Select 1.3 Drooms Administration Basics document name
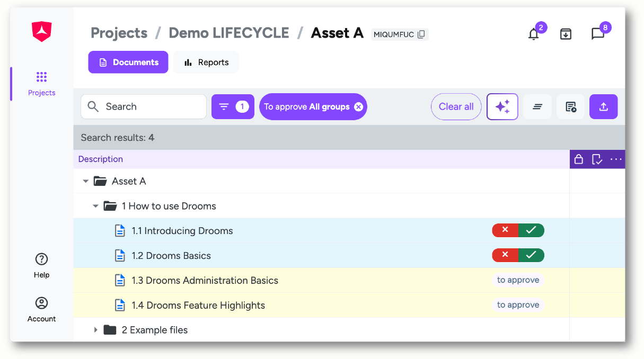Image resolution: width=644 pixels, height=359 pixels. pyautogui.click(x=205, y=281)
